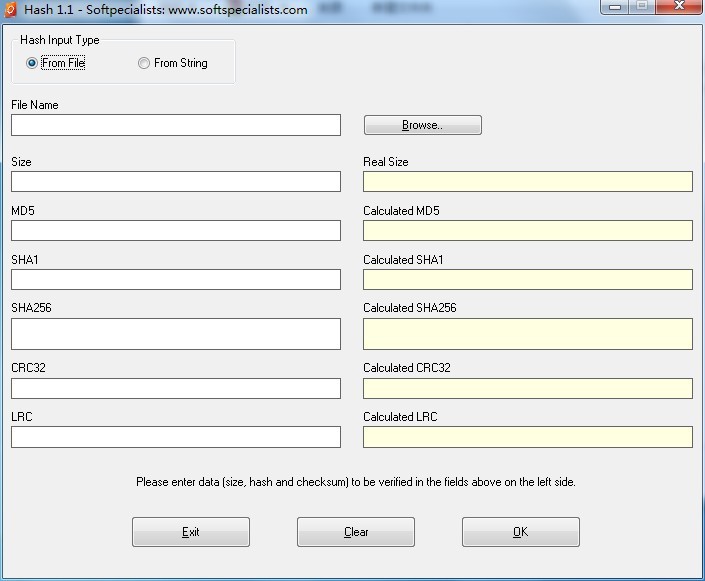Confirm with the OK button
The height and width of the screenshot is (581, 705).
point(520,532)
